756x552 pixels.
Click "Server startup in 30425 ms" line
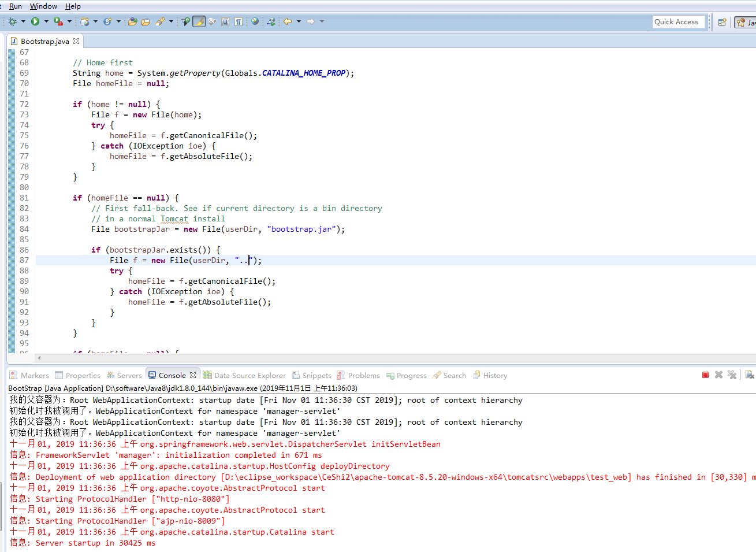point(83,543)
